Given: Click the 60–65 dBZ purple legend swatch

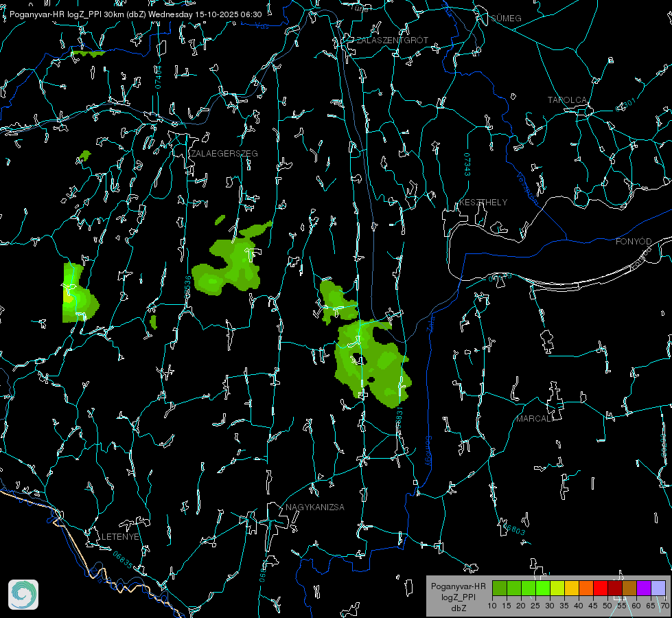Looking at the screenshot, I should pyautogui.click(x=644, y=588).
